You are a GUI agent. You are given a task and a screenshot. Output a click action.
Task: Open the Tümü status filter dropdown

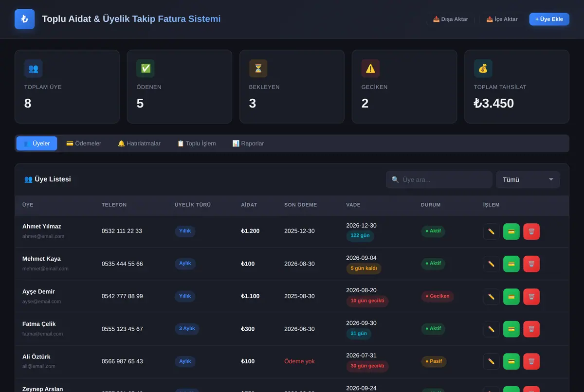[528, 179]
